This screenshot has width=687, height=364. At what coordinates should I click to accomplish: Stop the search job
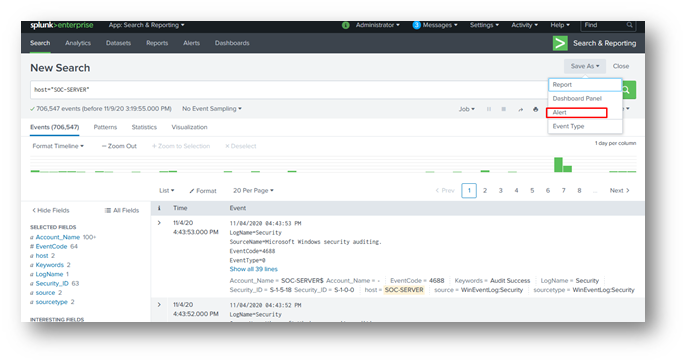pyautogui.click(x=504, y=109)
